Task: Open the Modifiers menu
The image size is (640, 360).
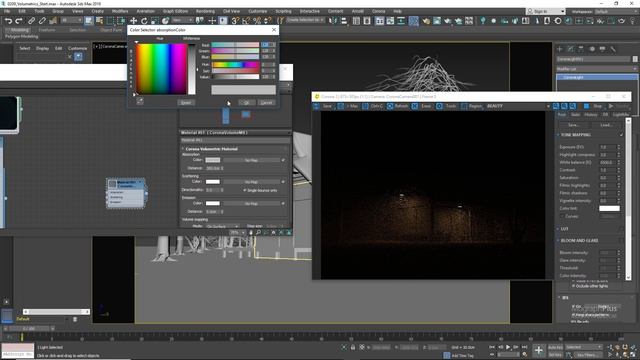Action: (x=120, y=11)
